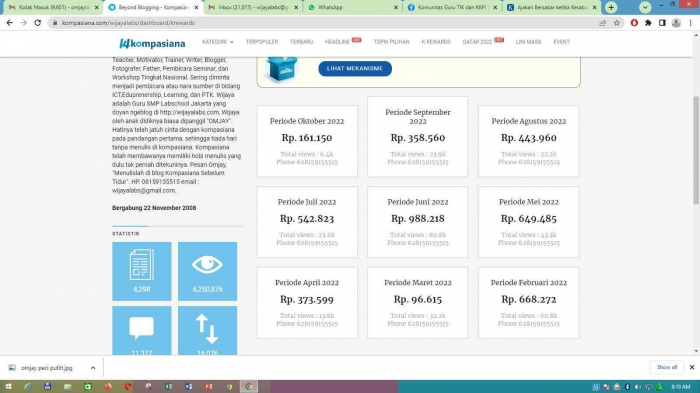Click the views eye tile 4,250,876

tap(207, 271)
